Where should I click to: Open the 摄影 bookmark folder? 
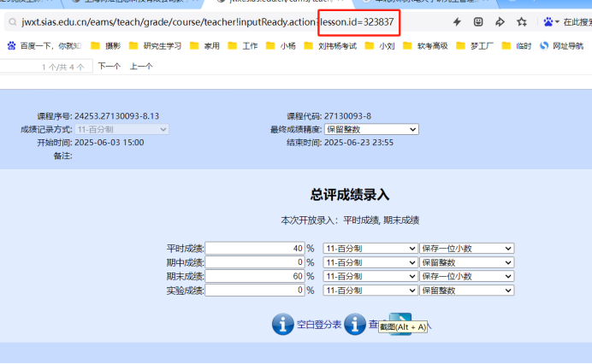click(x=106, y=46)
